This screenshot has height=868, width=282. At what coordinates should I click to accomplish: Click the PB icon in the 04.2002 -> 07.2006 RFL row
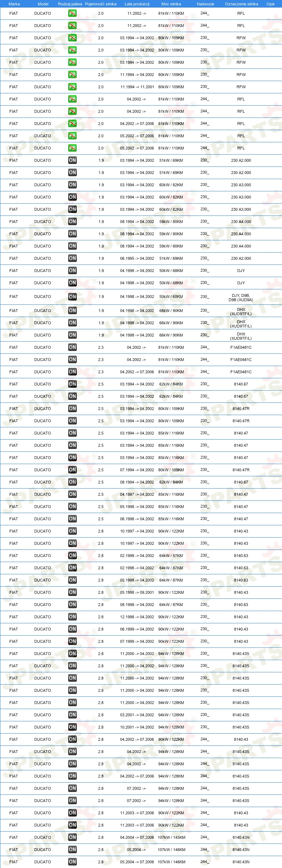click(72, 124)
